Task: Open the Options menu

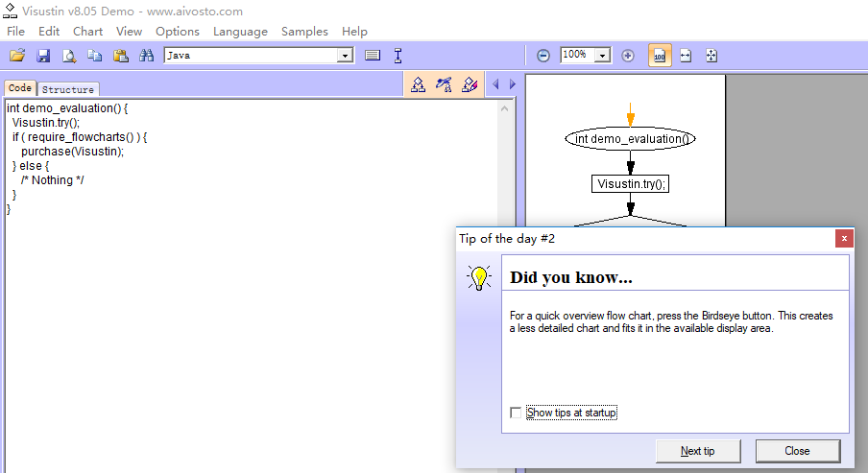Action: pyautogui.click(x=177, y=32)
